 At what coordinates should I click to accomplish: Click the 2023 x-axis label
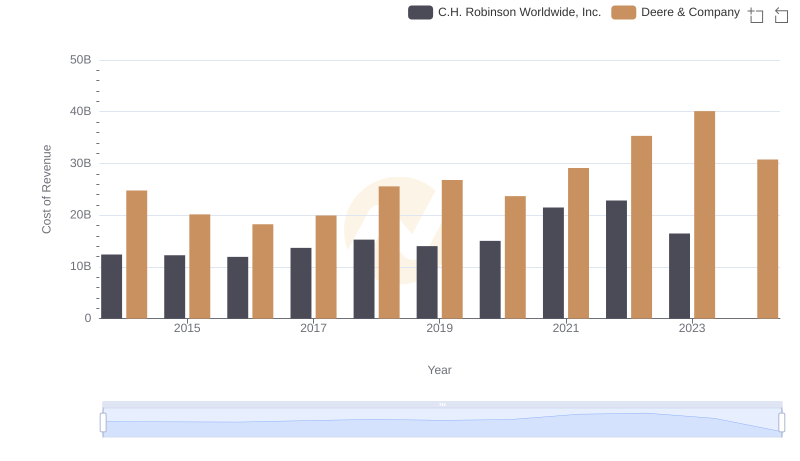pyautogui.click(x=692, y=328)
